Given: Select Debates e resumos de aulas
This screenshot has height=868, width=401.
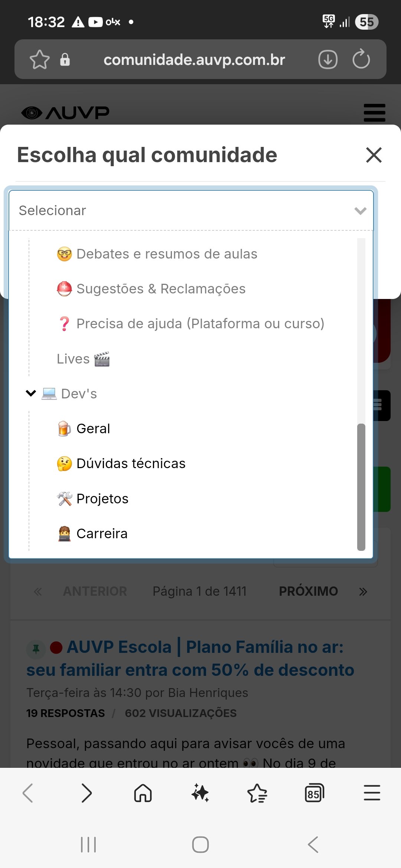Looking at the screenshot, I should coord(167,254).
